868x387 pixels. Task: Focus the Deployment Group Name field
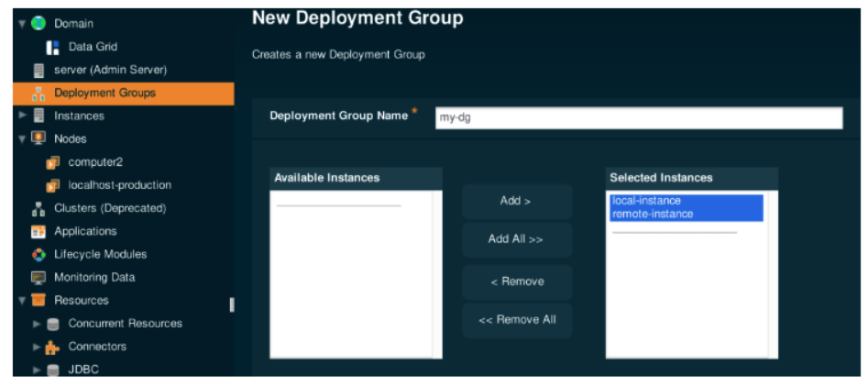click(x=638, y=117)
